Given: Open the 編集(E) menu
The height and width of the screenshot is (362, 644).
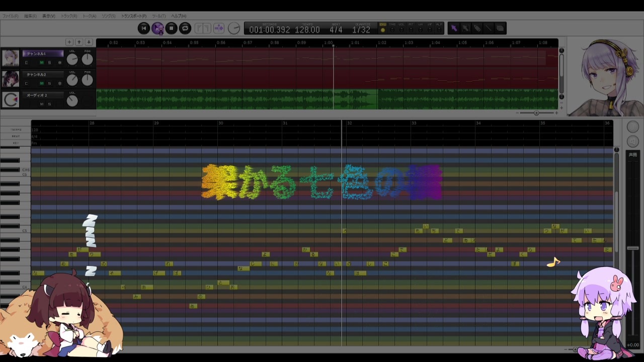Looking at the screenshot, I should (31, 16).
